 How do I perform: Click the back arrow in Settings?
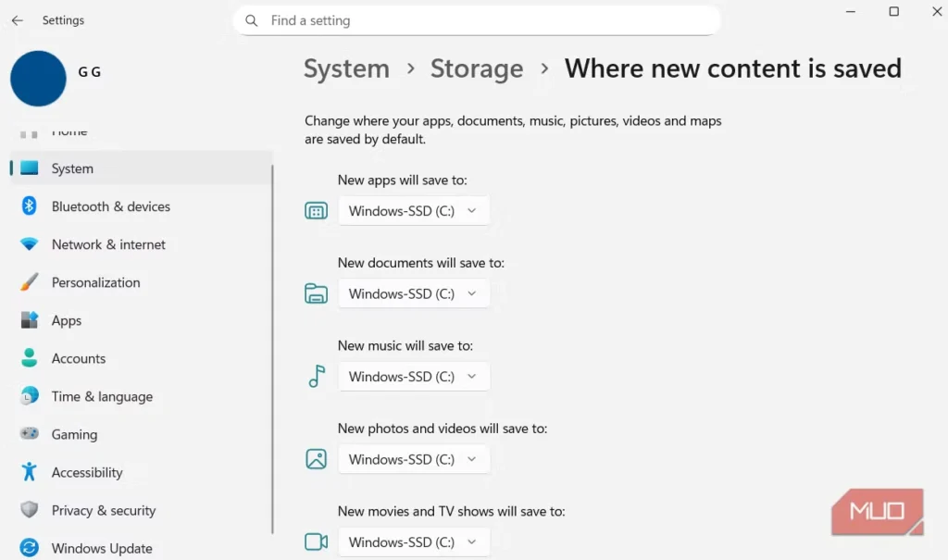click(17, 20)
